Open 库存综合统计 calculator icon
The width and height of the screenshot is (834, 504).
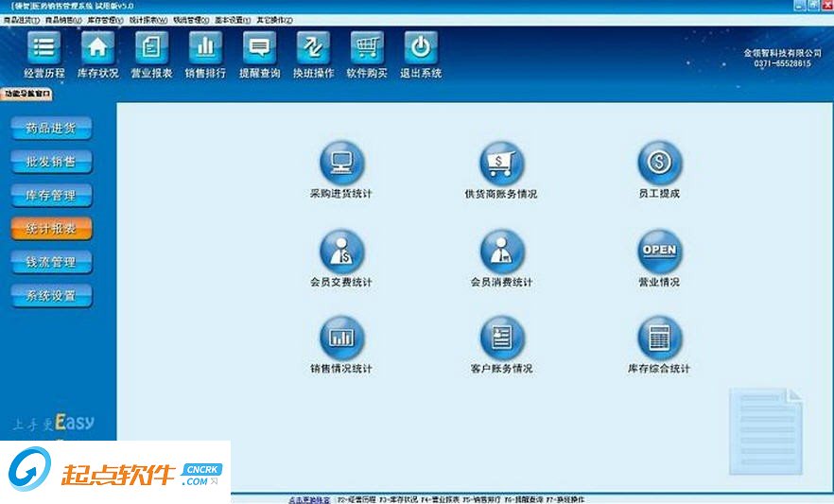(660, 339)
